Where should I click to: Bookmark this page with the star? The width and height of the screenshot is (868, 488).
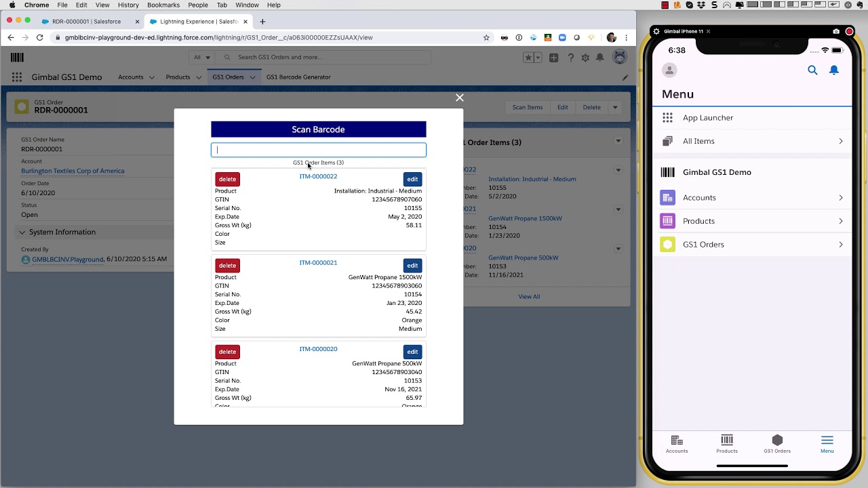[486, 38]
